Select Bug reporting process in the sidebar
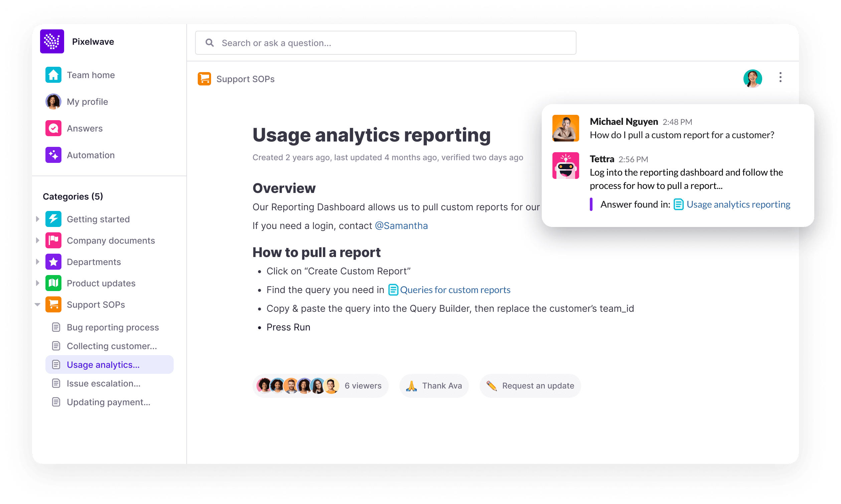Image resolution: width=841 pixels, height=504 pixels. tap(113, 327)
